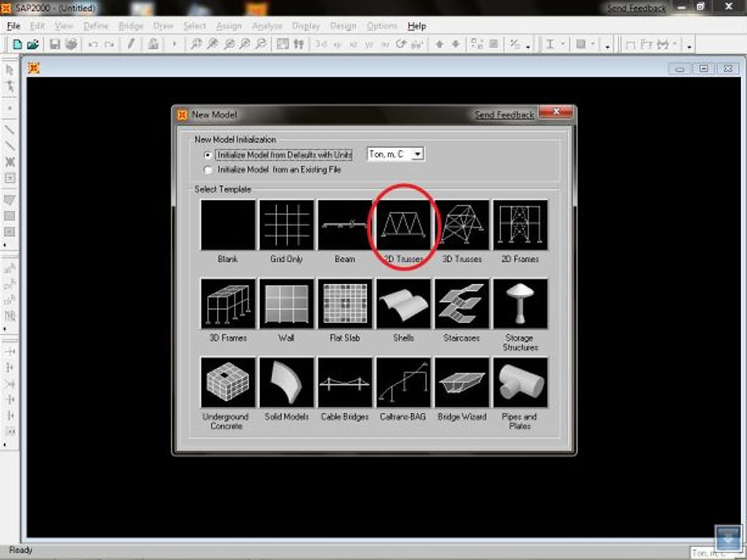Click the padlock Lock Model icon

point(153,44)
